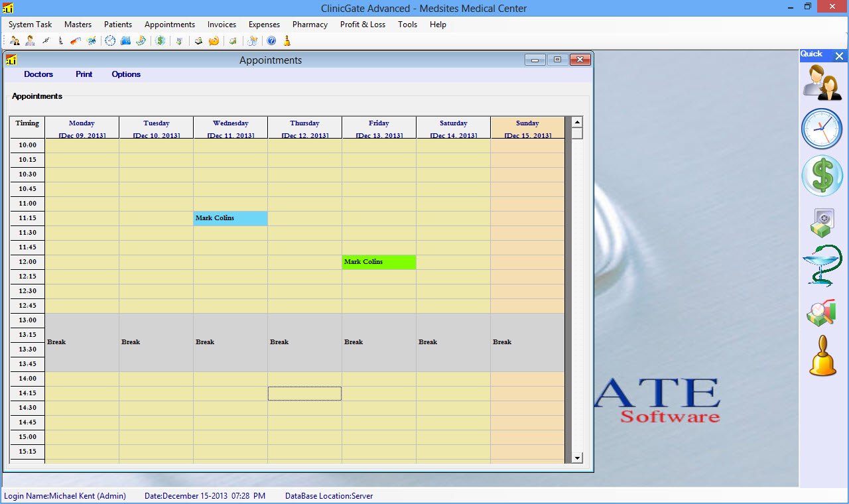Screen dimensions: 849x504
Task: Open the Profit & Loss menu
Action: point(362,25)
